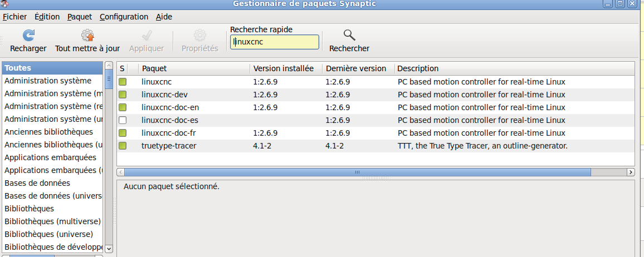Click package list scroll right arrow
Viewport: 644px width, 257px height.
pyautogui.click(x=632, y=172)
